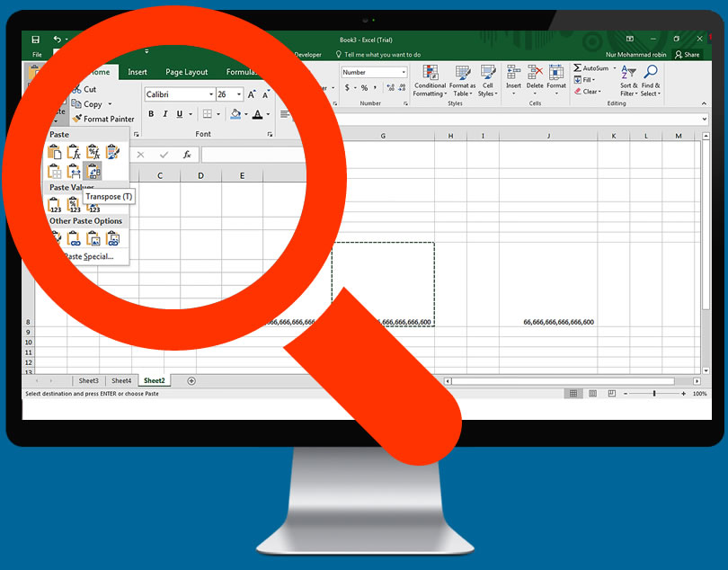Select the Values (123) paste option
This screenshot has height=570, width=728.
tap(54, 205)
